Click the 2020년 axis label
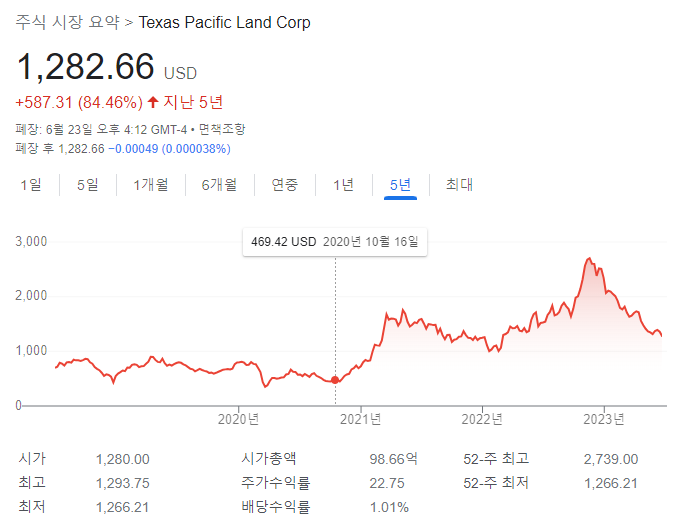The height and width of the screenshot is (530, 683). tap(239, 419)
